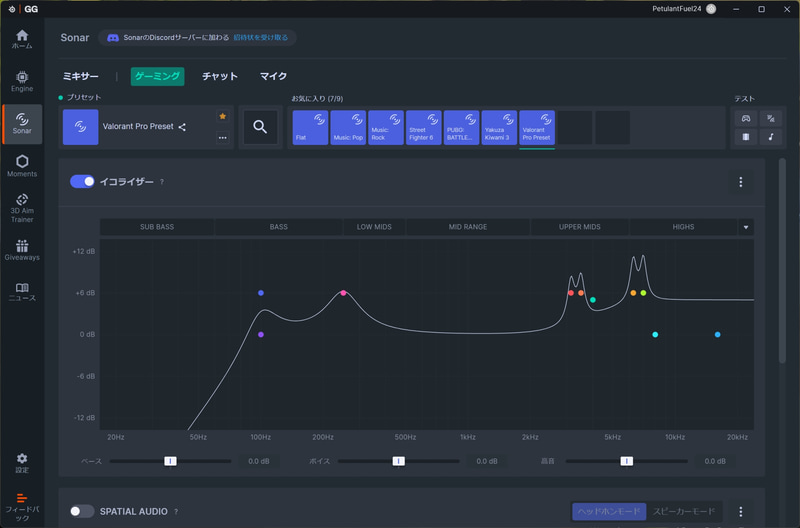
Task: Select the Music: Pop favorite preset
Action: click(348, 128)
